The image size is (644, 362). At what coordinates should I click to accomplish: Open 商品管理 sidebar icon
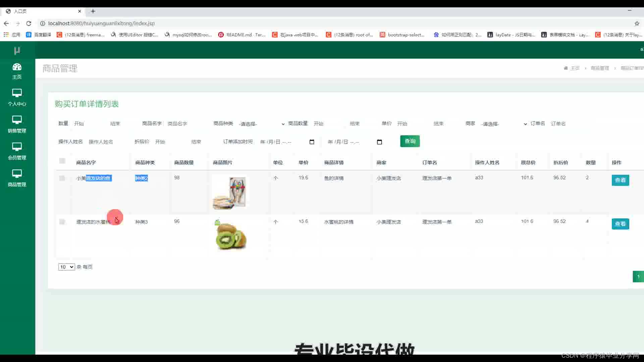coord(17,174)
